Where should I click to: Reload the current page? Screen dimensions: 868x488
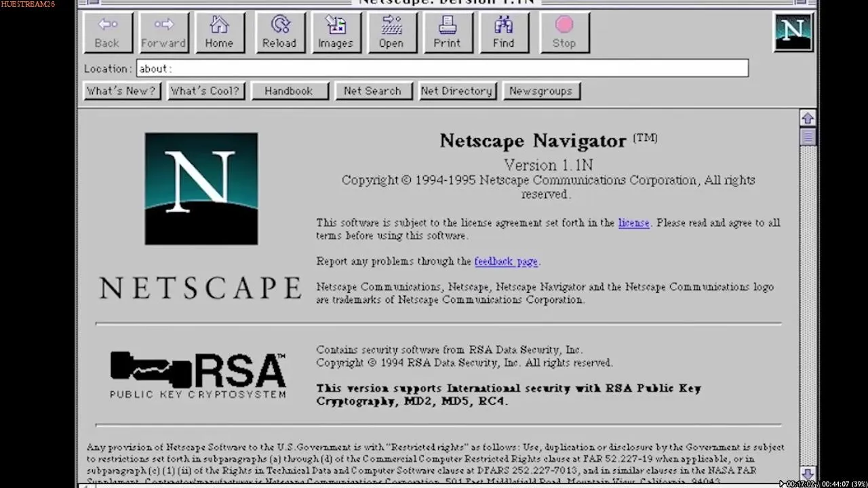click(x=279, y=33)
